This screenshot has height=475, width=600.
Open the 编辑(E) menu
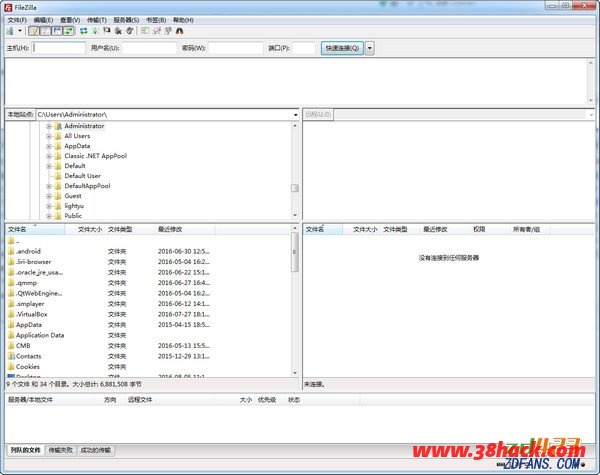[x=43, y=20]
